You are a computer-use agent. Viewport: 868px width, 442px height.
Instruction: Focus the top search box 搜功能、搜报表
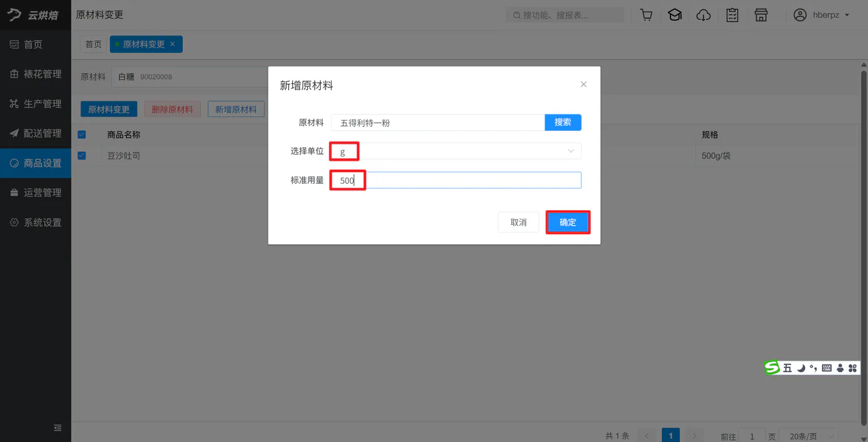point(565,15)
